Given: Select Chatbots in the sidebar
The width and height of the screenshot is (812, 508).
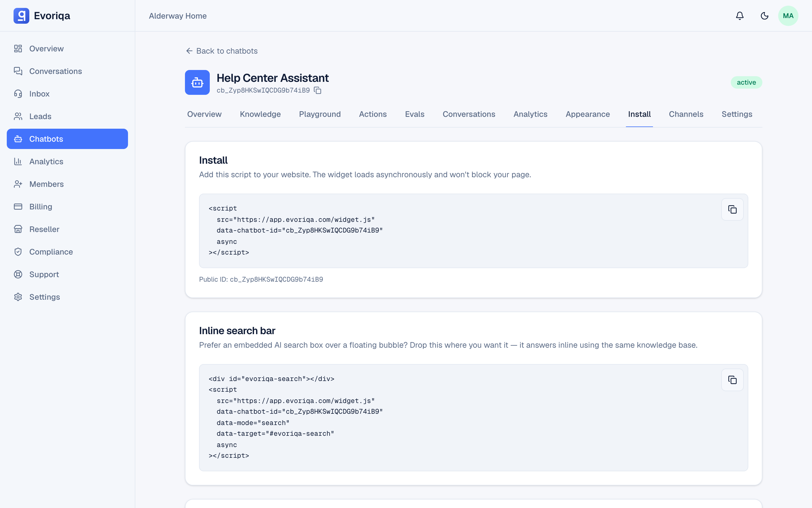Looking at the screenshot, I should pos(67,139).
